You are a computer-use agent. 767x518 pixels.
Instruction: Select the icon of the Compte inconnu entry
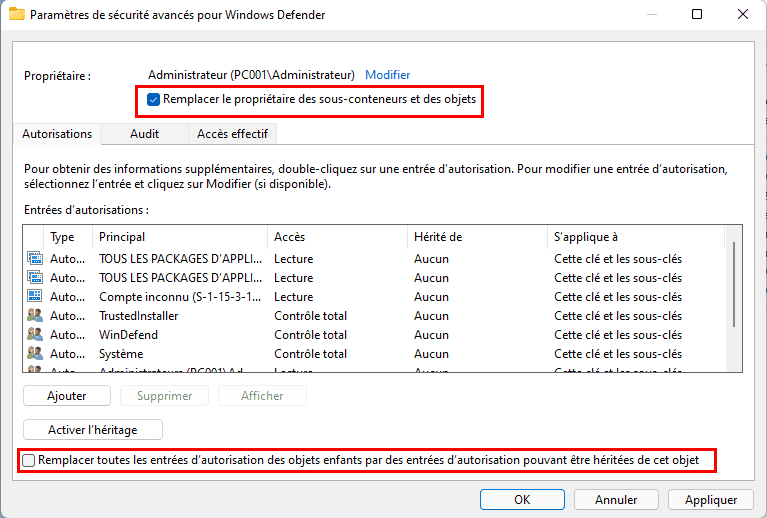[34, 296]
